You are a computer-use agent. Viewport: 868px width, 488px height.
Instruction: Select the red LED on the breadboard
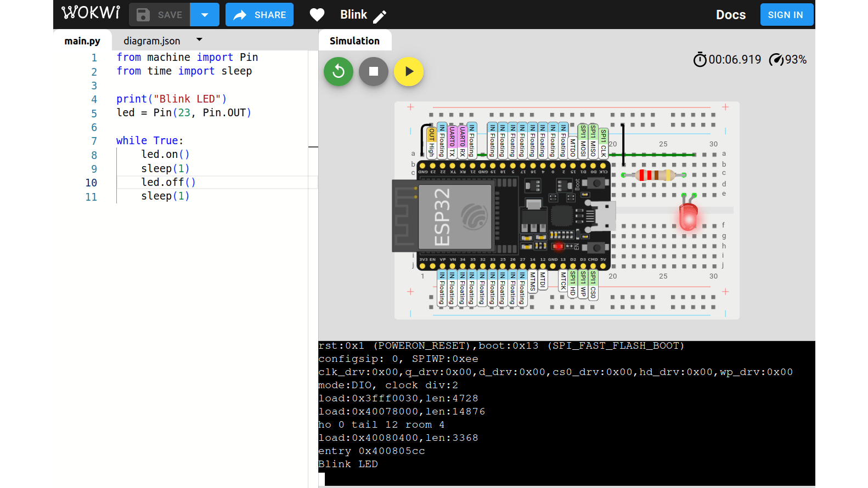688,215
